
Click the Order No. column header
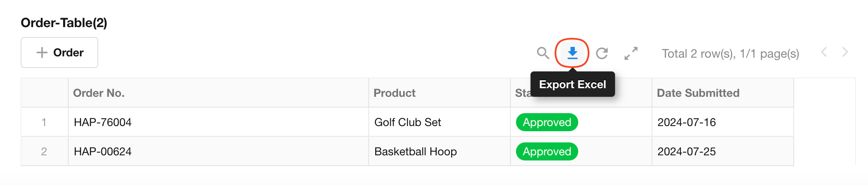click(99, 93)
